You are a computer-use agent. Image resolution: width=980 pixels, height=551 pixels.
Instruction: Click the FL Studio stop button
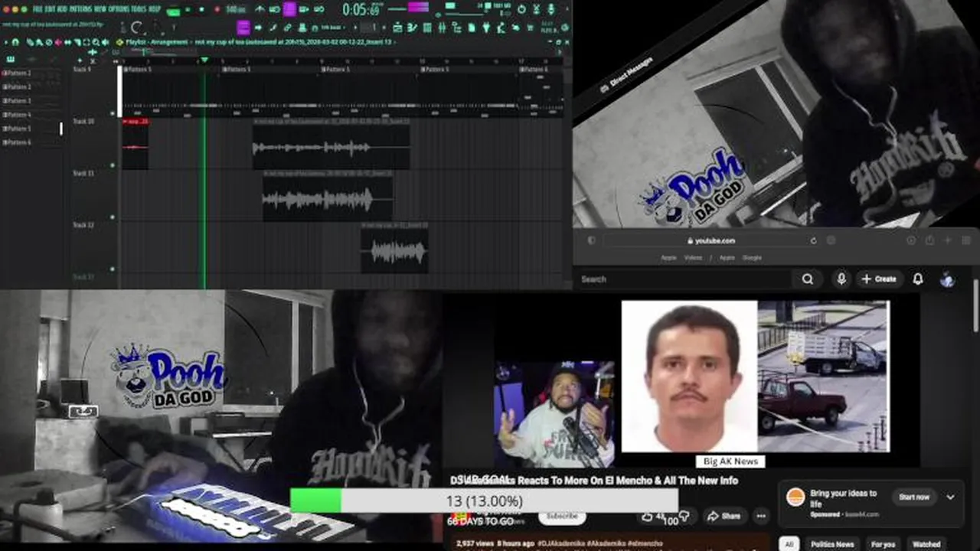tap(201, 9)
